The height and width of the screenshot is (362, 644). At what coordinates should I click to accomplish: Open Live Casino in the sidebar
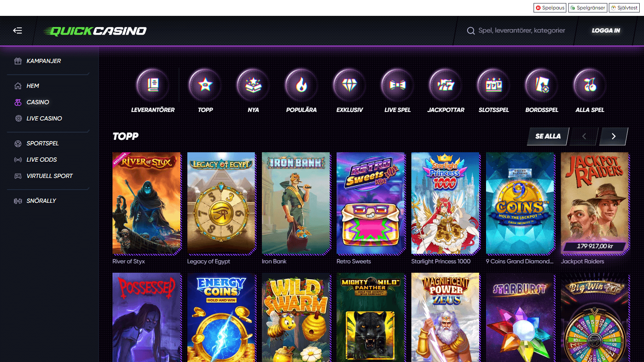[44, 118]
